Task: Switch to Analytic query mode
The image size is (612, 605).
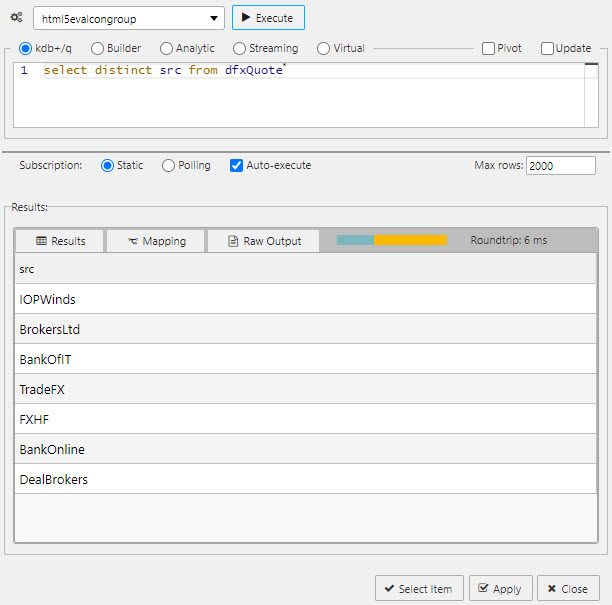Action: [x=167, y=48]
